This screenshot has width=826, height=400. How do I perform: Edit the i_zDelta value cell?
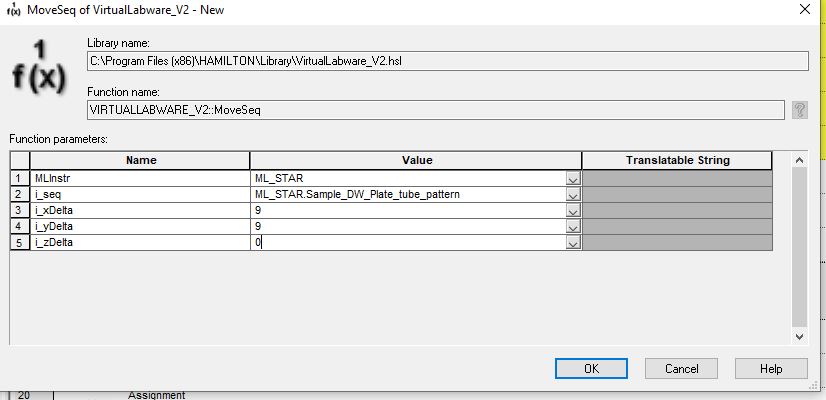tap(408, 242)
